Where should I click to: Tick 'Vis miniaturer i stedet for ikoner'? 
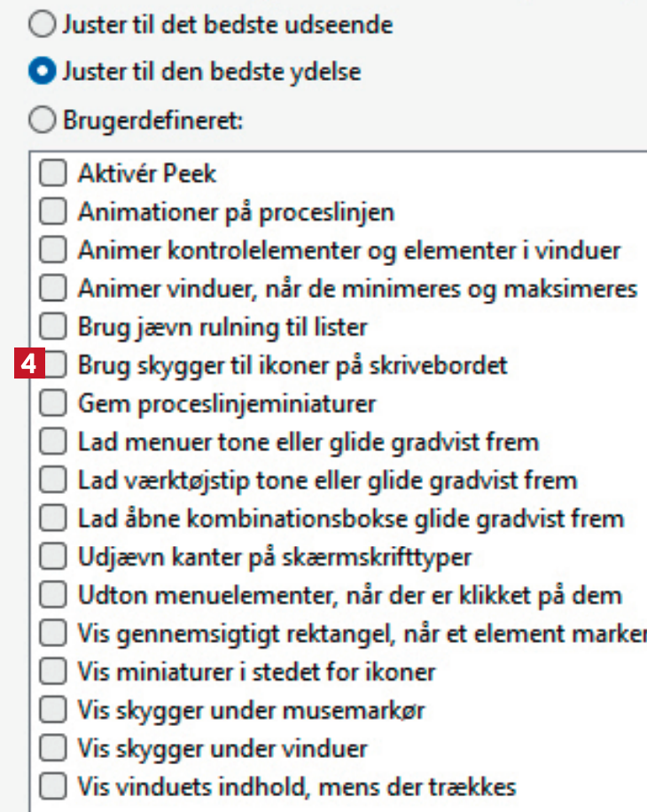point(53,672)
